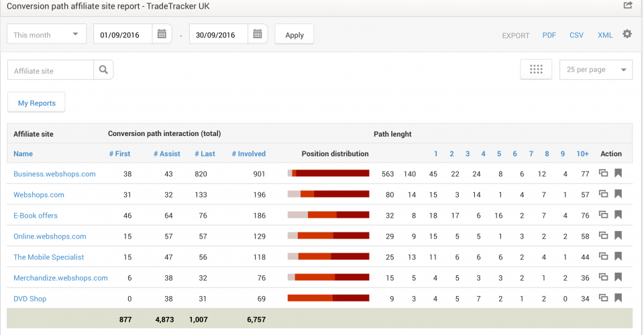644x335 pixels.
Task: Open the column grid selector button
Action: [x=536, y=70]
